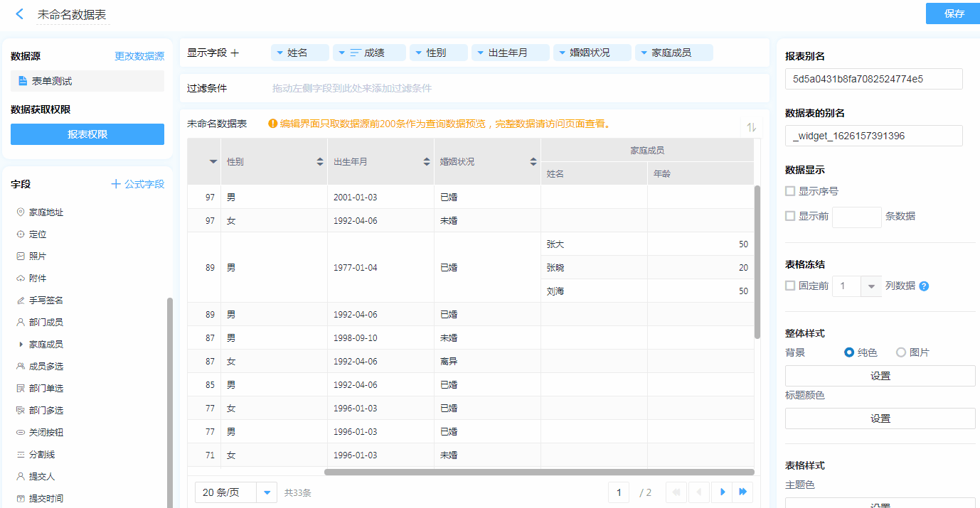Select the 图片 background radio option
Image resolution: width=980 pixels, height=508 pixels.
pyautogui.click(x=901, y=352)
